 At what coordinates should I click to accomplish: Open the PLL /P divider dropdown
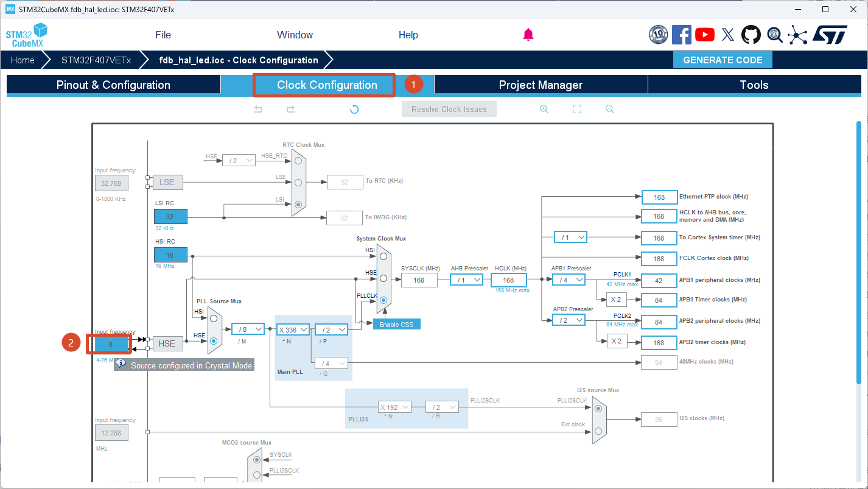(331, 329)
